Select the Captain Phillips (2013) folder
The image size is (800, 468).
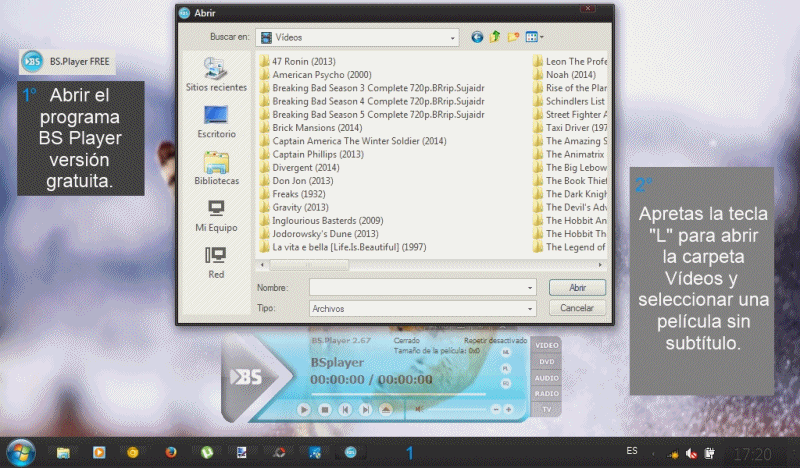pos(312,154)
